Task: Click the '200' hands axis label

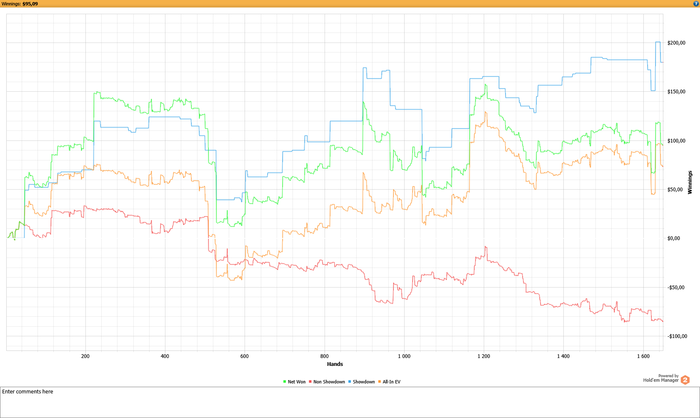Action: click(85, 356)
